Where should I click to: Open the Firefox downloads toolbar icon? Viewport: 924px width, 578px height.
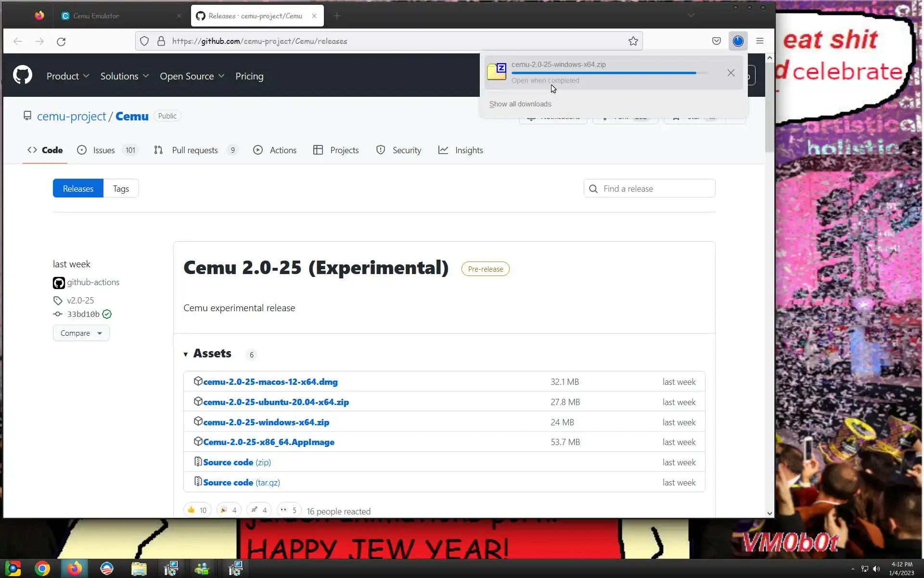click(738, 41)
